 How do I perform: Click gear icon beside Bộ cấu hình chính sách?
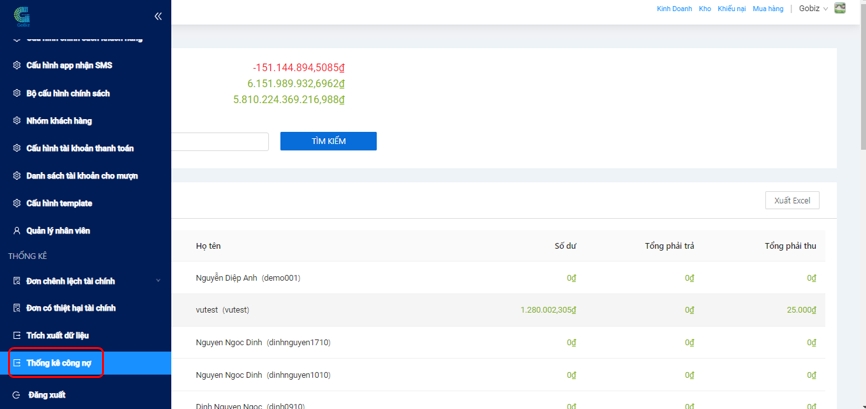[x=16, y=93]
